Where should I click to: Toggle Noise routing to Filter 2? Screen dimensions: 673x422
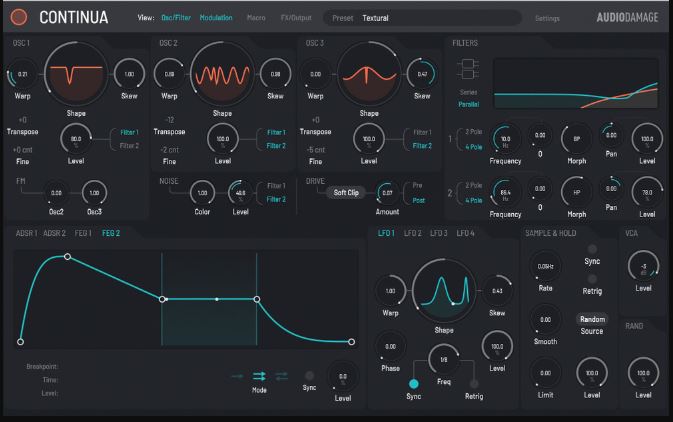276,199
